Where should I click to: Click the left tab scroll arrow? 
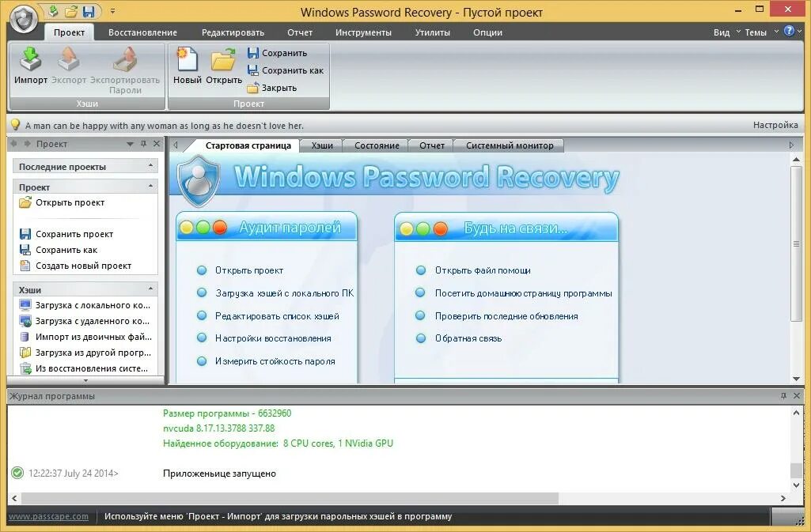point(176,145)
